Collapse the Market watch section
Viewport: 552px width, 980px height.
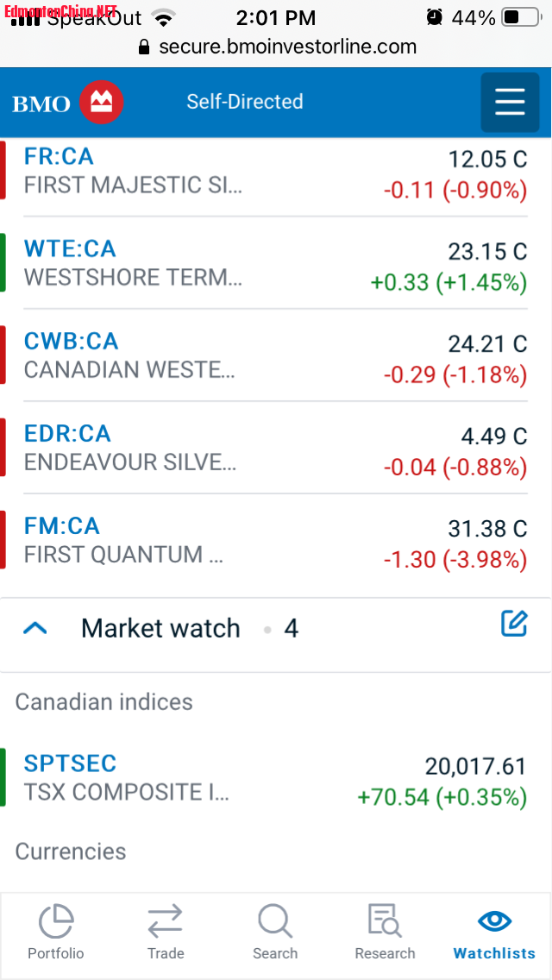34,629
